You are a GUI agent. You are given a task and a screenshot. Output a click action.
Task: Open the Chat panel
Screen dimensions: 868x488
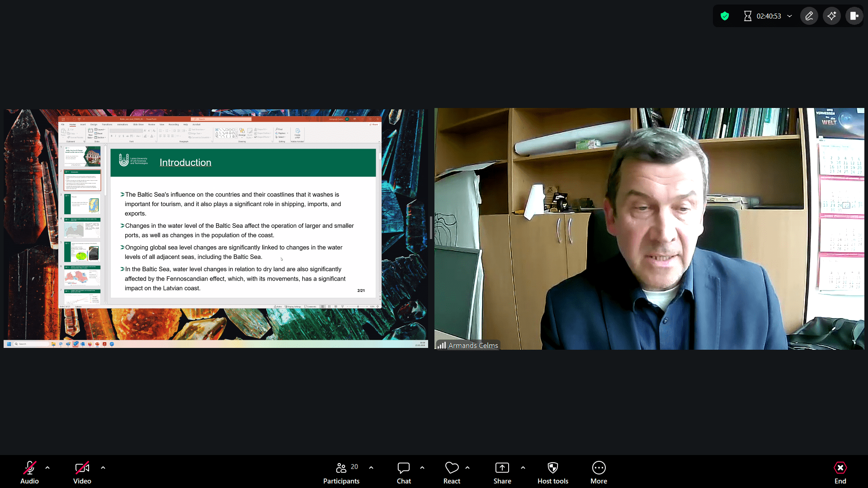(x=403, y=468)
